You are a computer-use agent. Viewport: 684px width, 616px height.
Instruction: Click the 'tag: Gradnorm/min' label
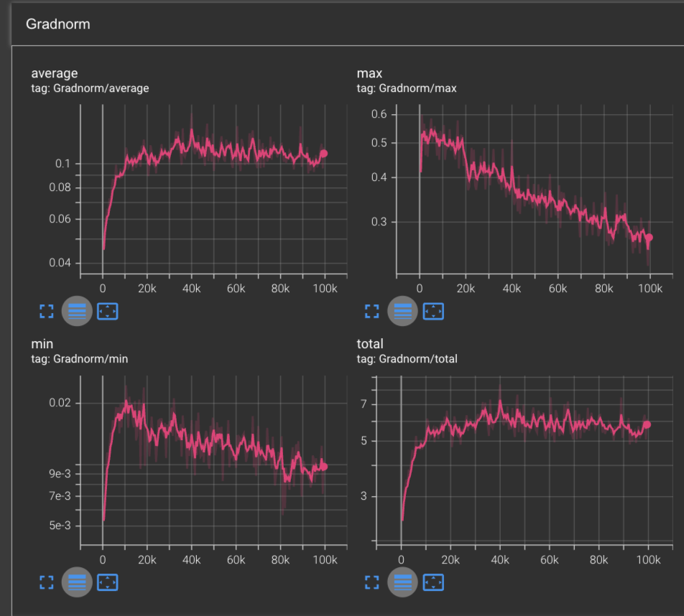pos(79,359)
